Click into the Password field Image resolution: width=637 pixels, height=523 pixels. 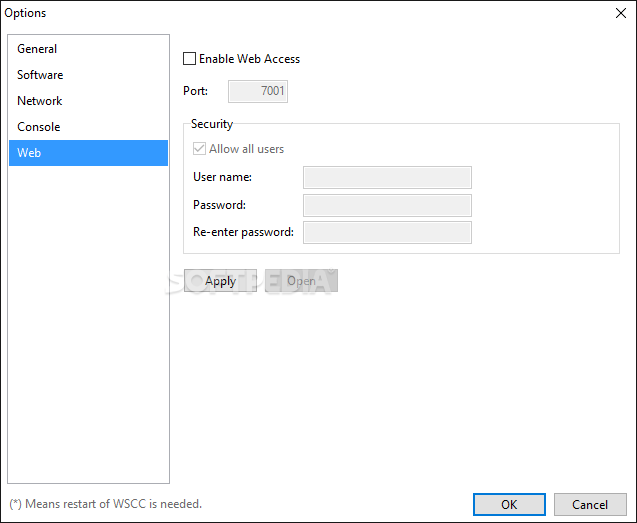pos(387,205)
